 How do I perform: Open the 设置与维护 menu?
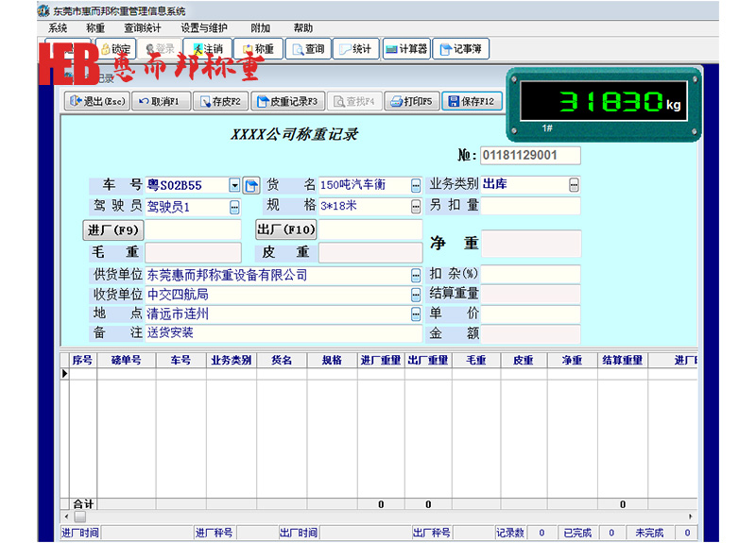[203, 28]
